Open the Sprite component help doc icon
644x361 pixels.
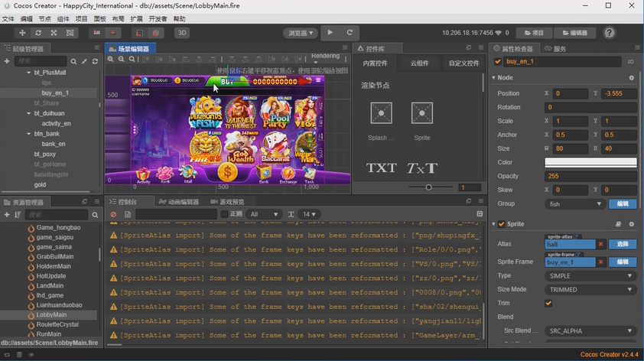point(618,224)
